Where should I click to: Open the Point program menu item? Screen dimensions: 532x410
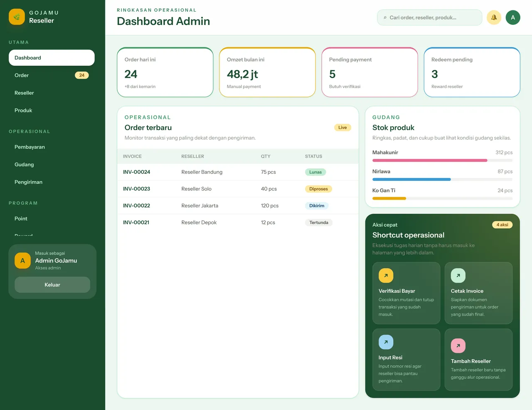click(x=52, y=218)
